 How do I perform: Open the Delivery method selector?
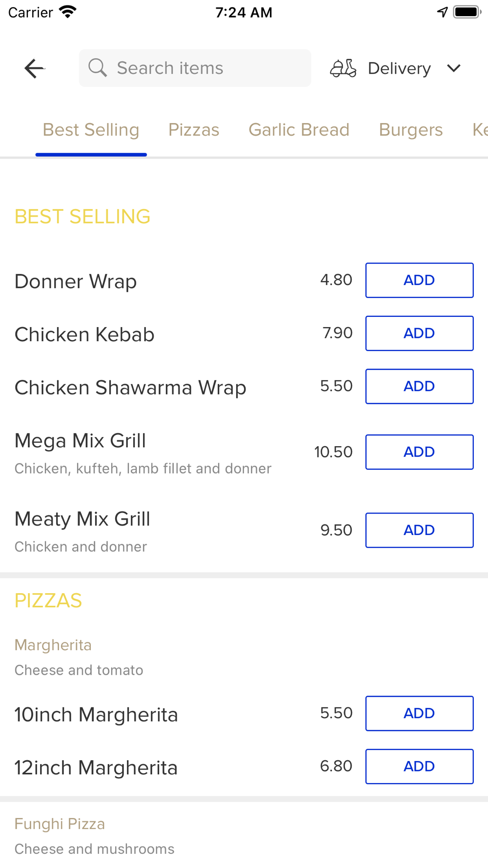pyautogui.click(x=399, y=68)
